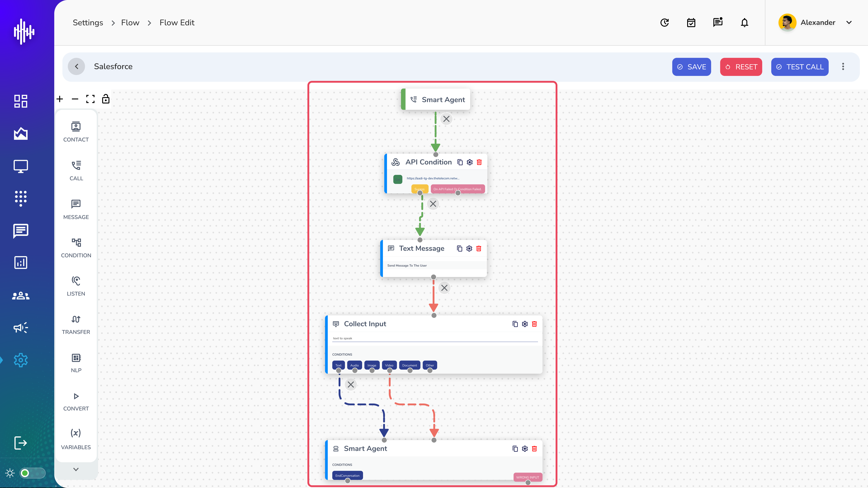The width and height of the screenshot is (868, 488).
Task: Click the Document condition chip
Action: (x=409, y=365)
